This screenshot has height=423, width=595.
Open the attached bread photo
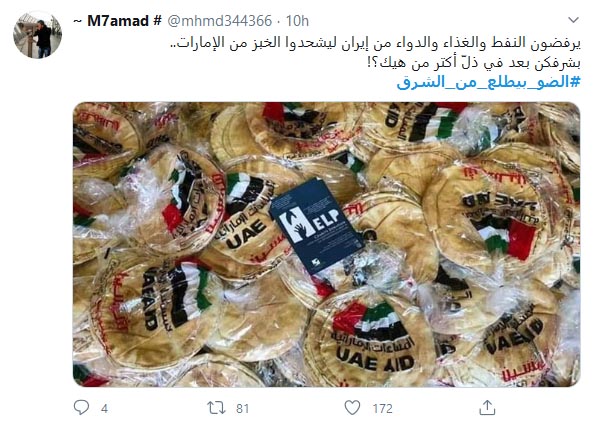326,244
